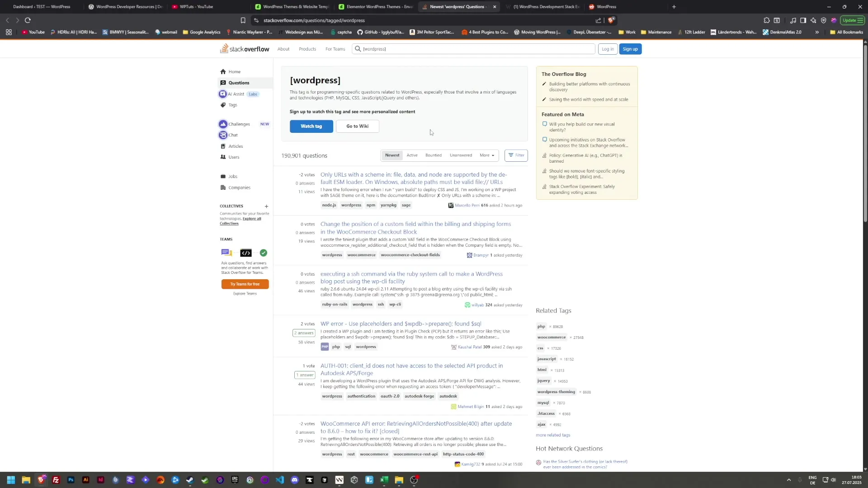Open Photoshop from the taskbar

pos(71,480)
